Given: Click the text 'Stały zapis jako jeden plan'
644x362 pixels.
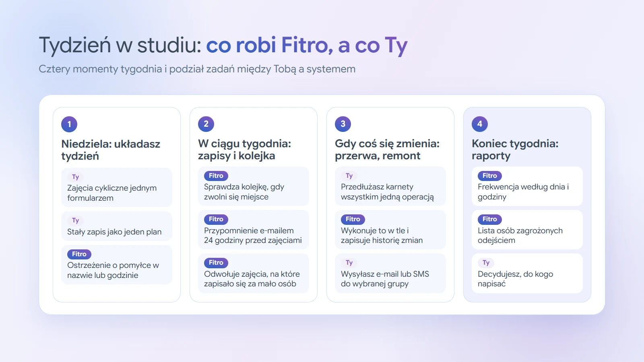Looking at the screenshot, I should coord(114,232).
